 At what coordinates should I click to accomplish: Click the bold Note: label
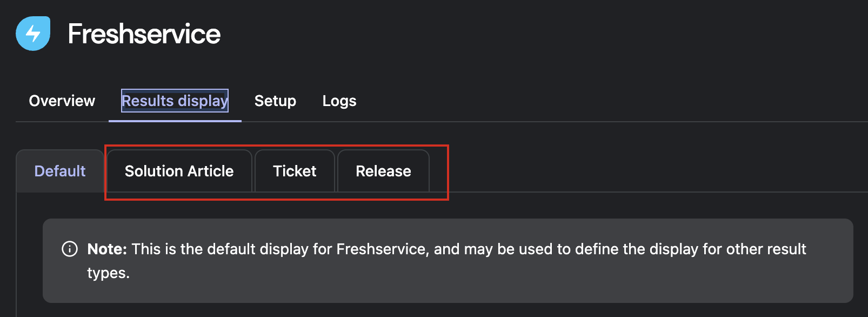click(x=107, y=249)
